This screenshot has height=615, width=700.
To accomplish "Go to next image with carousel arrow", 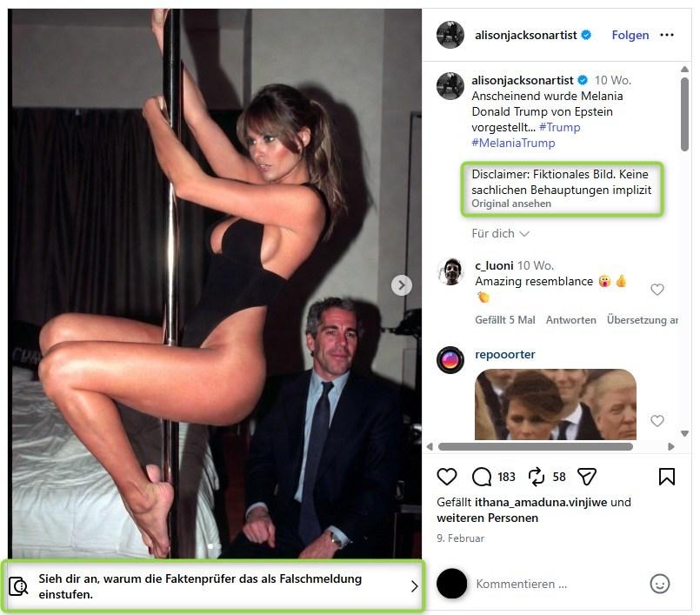I will (401, 285).
